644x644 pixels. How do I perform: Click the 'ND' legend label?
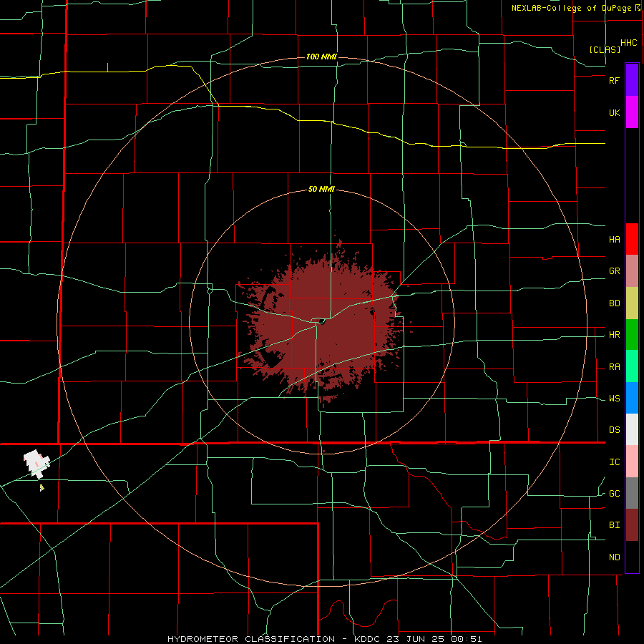[x=615, y=557]
